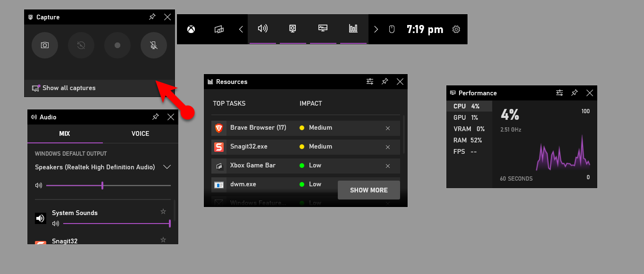Mute the default output speaker icon
The width and height of the screenshot is (644, 274).
(39, 186)
